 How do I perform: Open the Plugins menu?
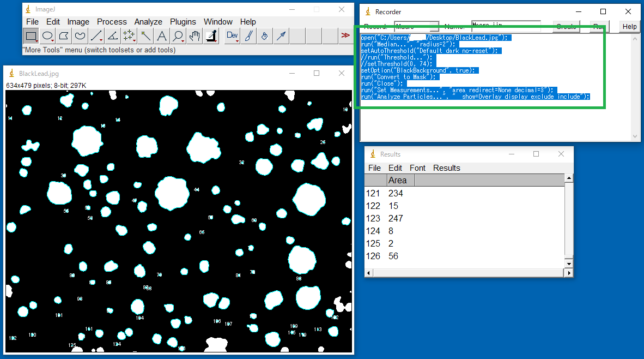[x=183, y=22]
